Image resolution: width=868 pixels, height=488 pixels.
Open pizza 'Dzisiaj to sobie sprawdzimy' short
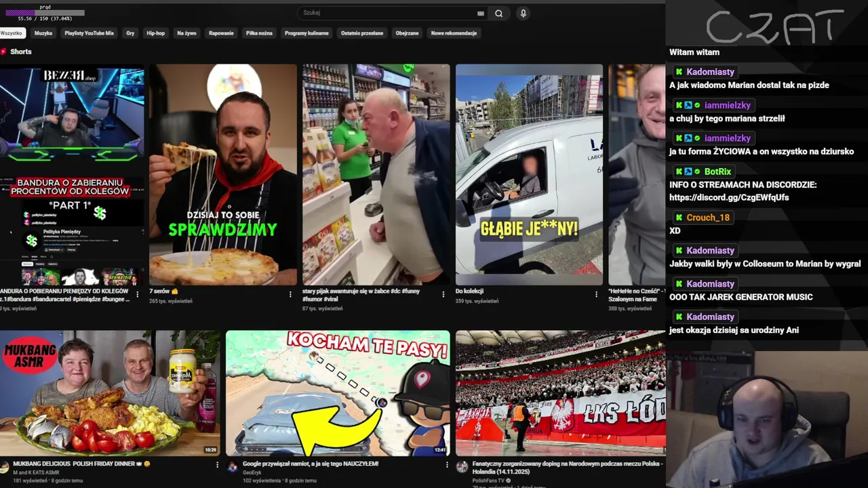point(223,174)
